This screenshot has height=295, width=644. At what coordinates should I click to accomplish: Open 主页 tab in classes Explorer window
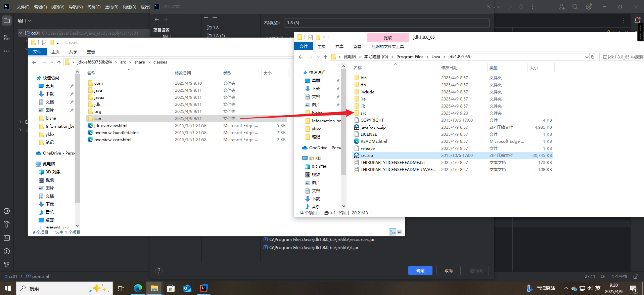[55, 52]
